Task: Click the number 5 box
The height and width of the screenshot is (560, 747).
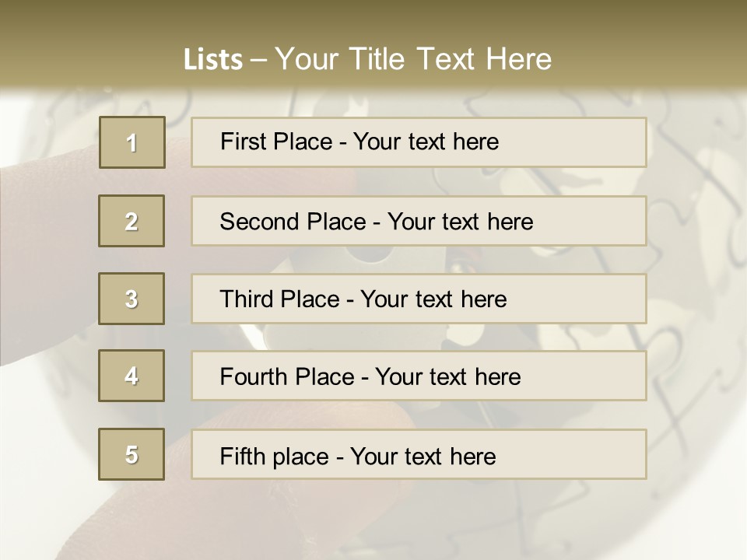Action: coord(132,454)
